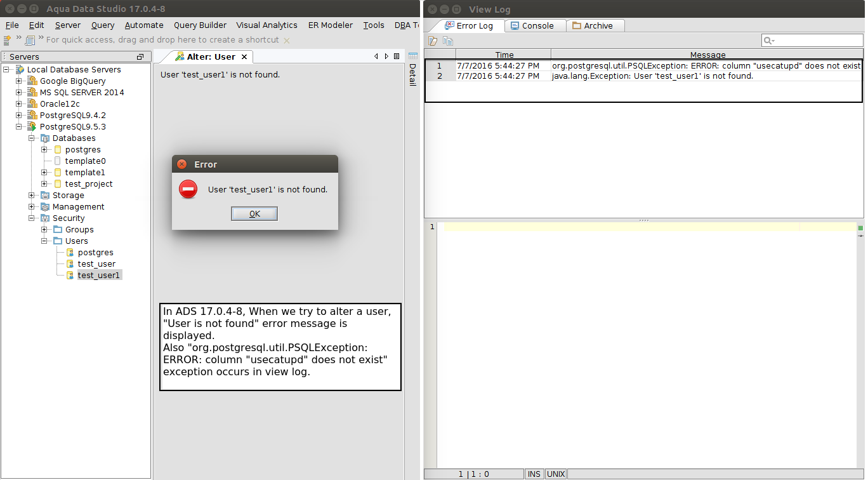Select the test_user1 entry in the tree
Image resolution: width=868 pixels, height=480 pixels.
pos(99,276)
